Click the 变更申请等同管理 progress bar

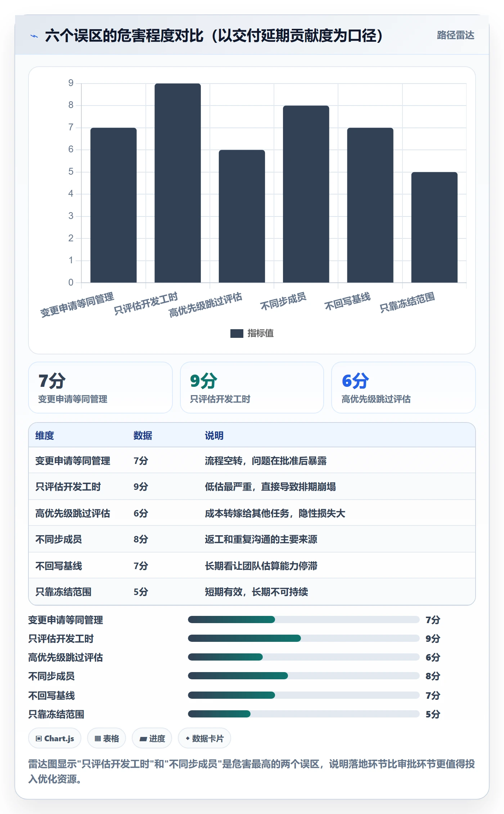[303, 620]
